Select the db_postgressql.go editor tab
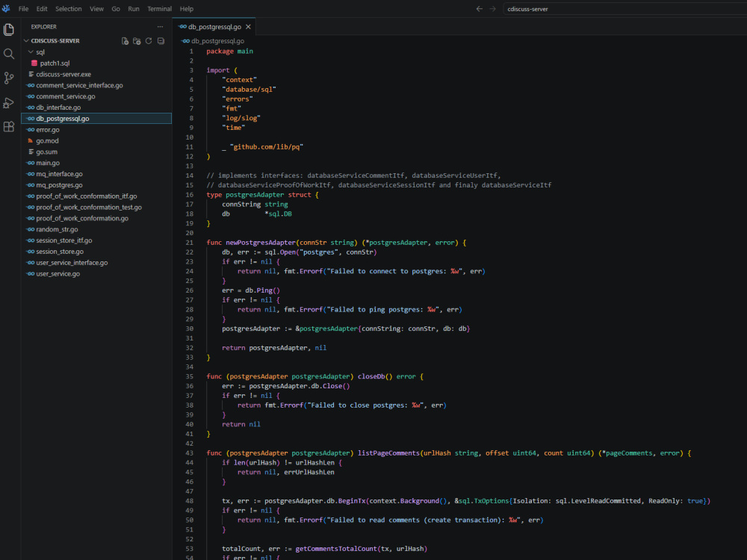This screenshot has width=747, height=560. click(214, 27)
